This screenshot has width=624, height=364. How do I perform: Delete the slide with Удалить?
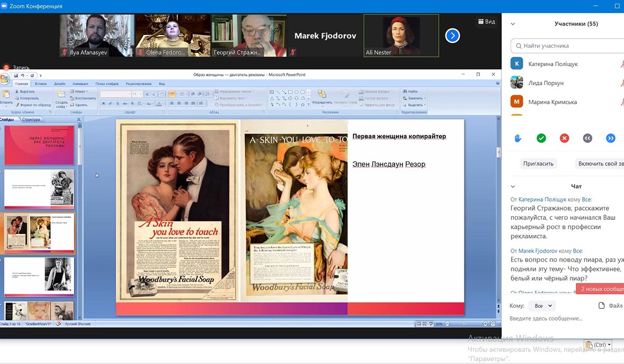pyautogui.click(x=78, y=105)
